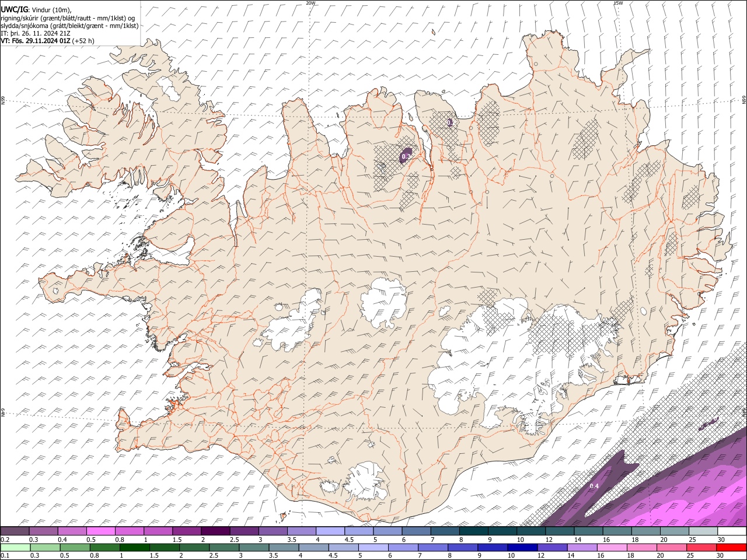Pick darkest green lower swatch starting at 1
This screenshot has width=747, height=560.
[134, 547]
